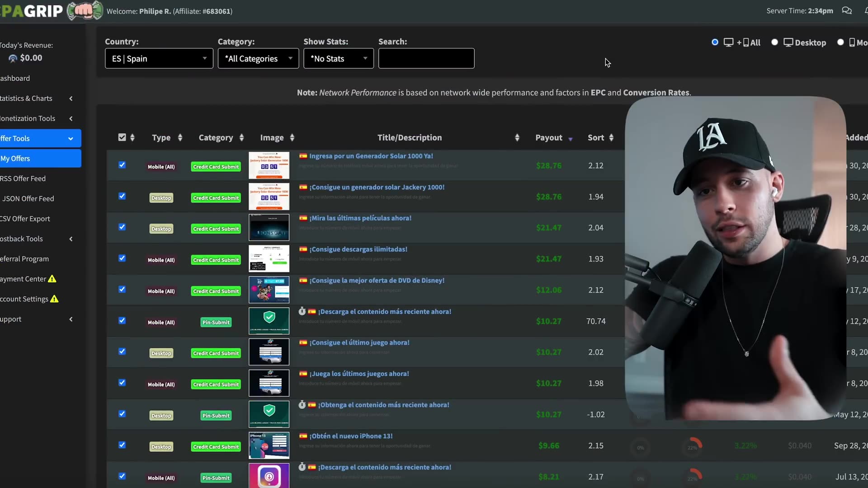Select the Desktop only radio button
This screenshot has width=868, height=488.
pyautogui.click(x=774, y=42)
